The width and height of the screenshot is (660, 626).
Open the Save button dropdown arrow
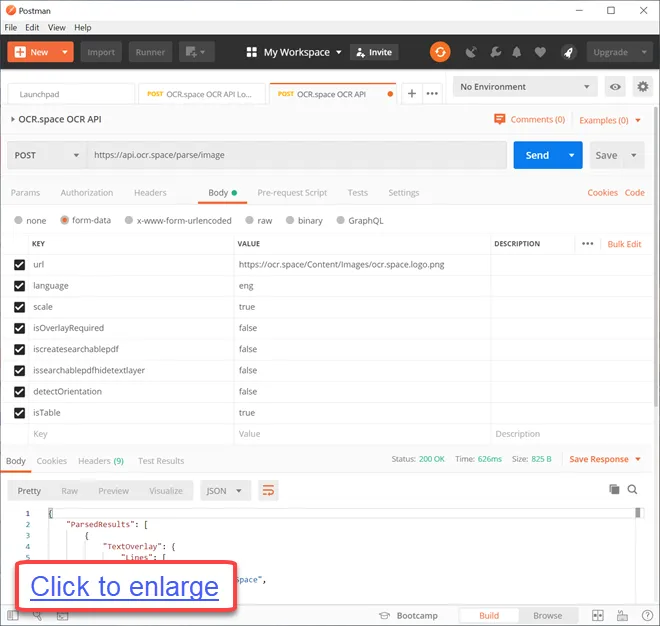[x=633, y=155]
